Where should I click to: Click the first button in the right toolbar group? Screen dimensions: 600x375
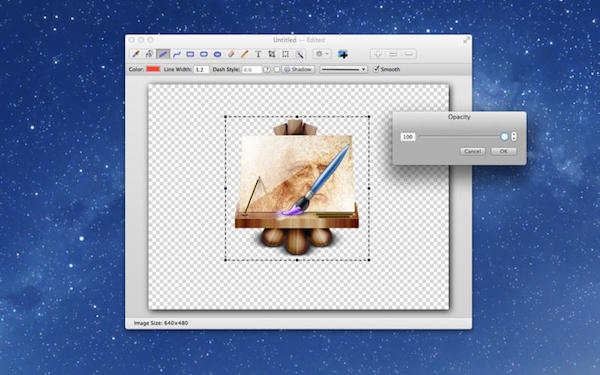378,54
